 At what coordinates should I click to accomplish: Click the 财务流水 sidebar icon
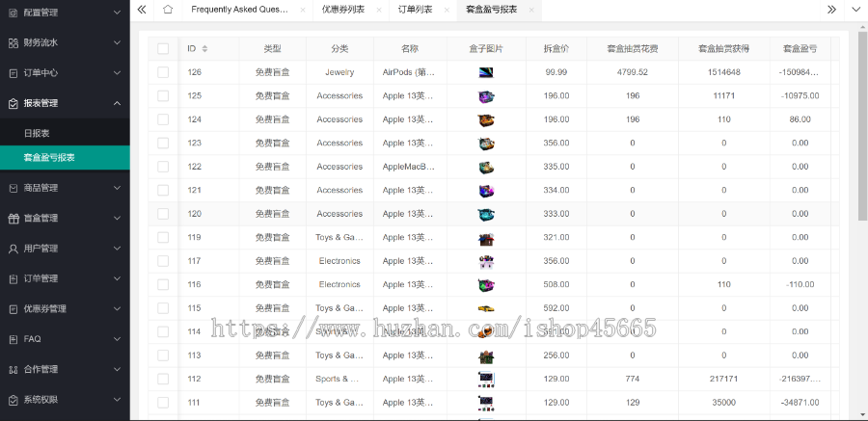pyautogui.click(x=14, y=42)
